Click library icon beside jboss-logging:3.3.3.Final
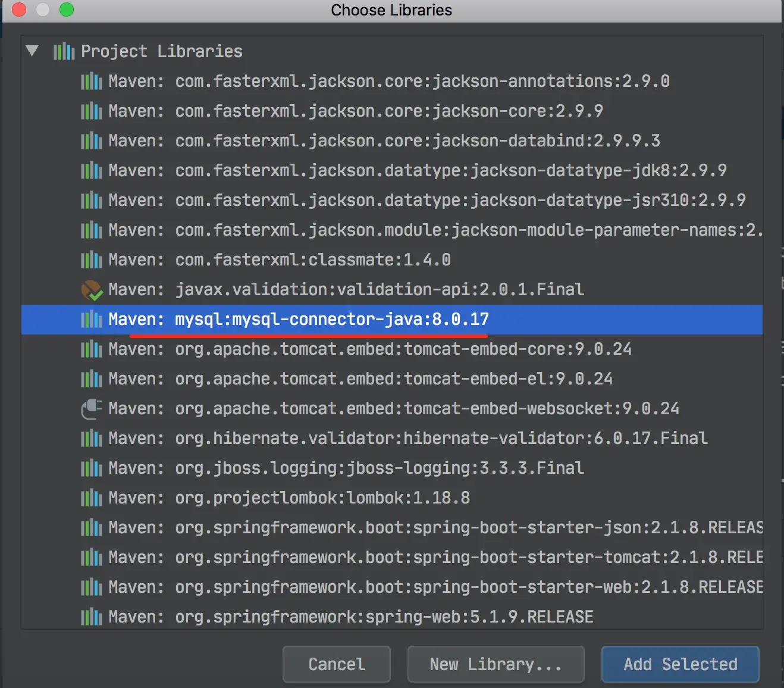784x688 pixels. click(x=92, y=468)
